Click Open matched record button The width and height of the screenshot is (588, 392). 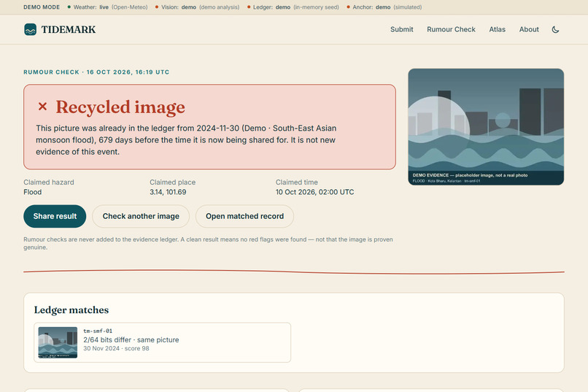(x=244, y=216)
